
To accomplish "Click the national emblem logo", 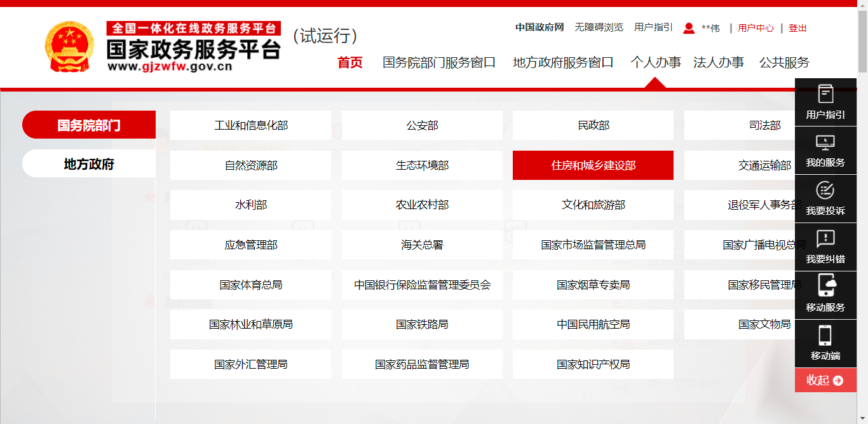I will 69,48.
